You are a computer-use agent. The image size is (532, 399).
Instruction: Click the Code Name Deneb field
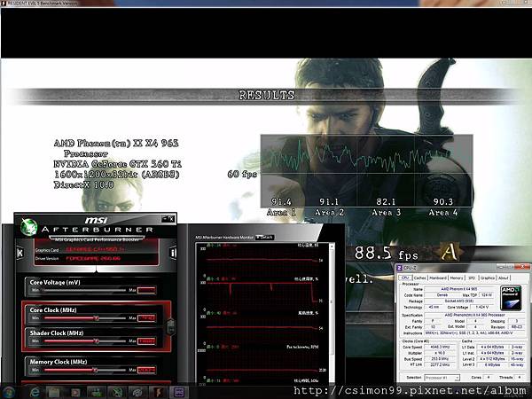442,295
